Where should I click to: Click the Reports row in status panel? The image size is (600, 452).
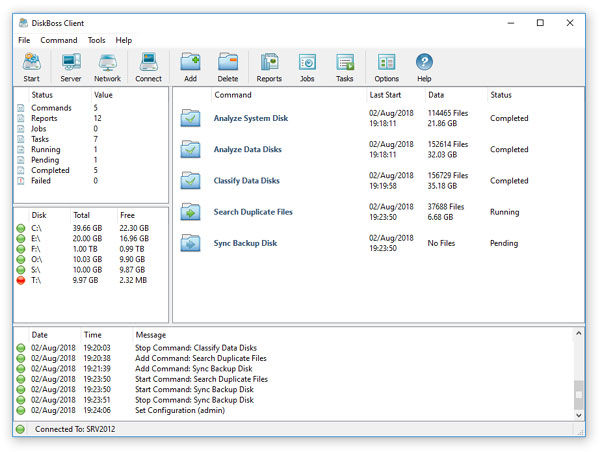(x=91, y=118)
